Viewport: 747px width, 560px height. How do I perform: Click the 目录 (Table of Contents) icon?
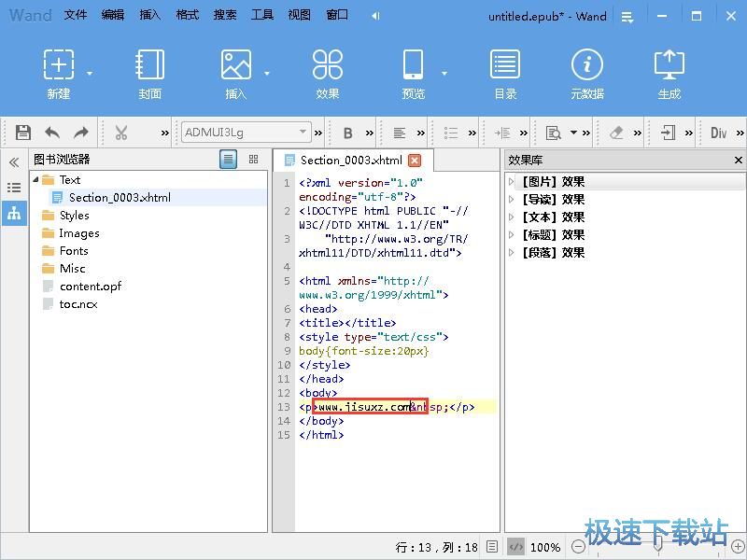[x=505, y=73]
